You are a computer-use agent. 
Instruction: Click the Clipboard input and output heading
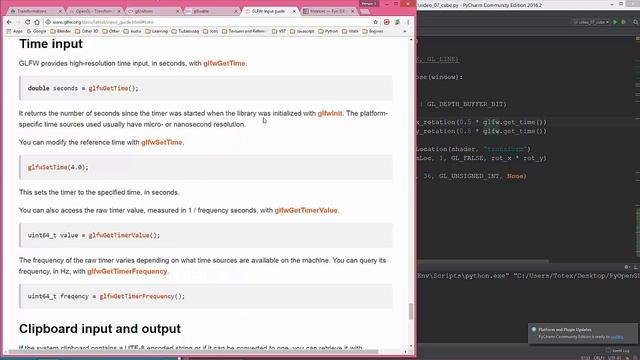pos(100,329)
